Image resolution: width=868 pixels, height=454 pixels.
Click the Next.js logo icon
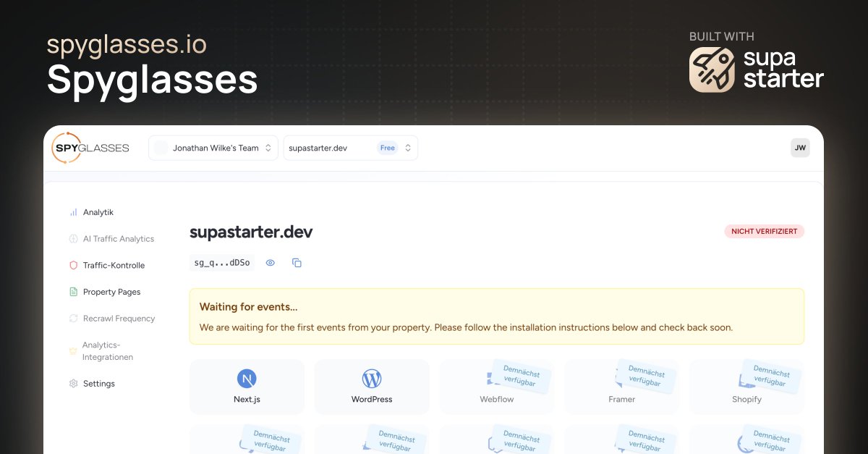247,379
